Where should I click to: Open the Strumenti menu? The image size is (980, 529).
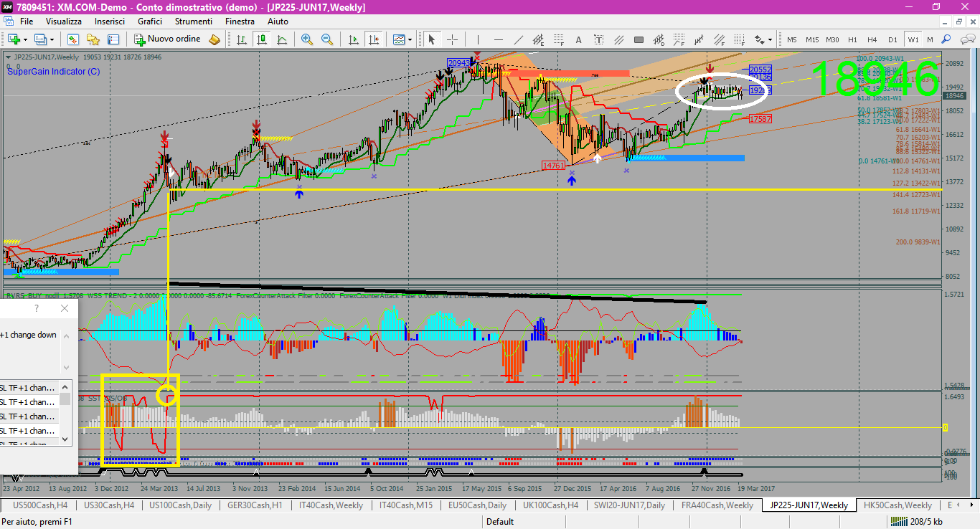[x=194, y=22]
